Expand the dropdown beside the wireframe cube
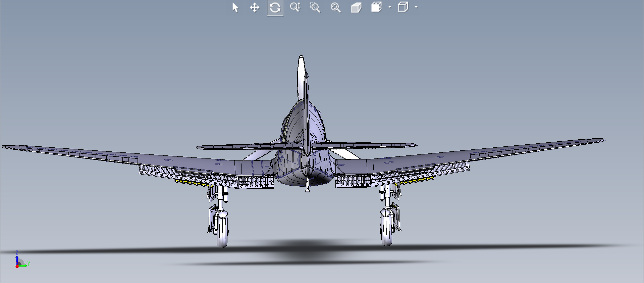Screen dimensions: 644x283 [x=416, y=7]
